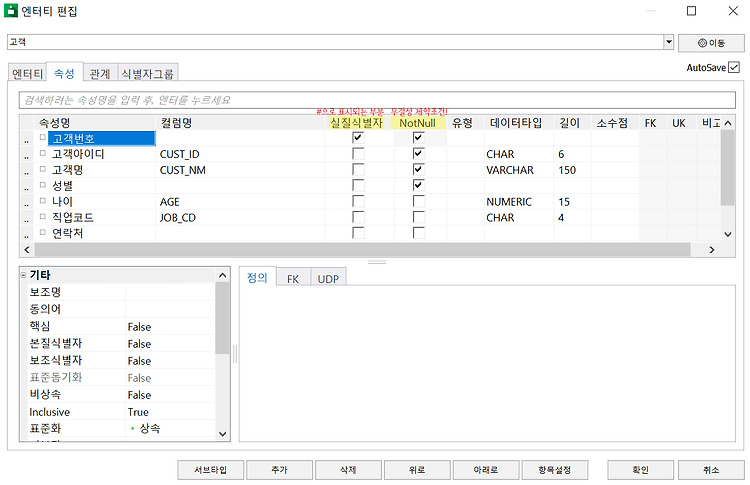Click the 서브타입 button

tap(210, 470)
